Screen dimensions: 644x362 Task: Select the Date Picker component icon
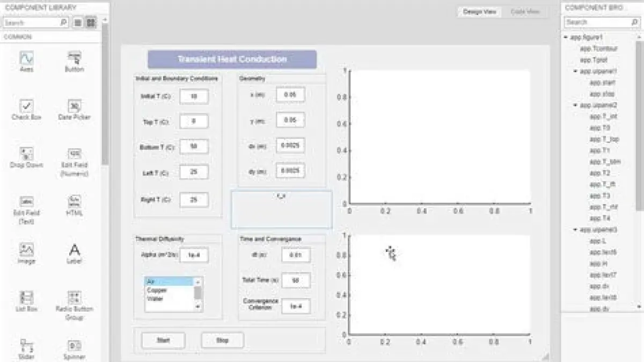tap(74, 106)
